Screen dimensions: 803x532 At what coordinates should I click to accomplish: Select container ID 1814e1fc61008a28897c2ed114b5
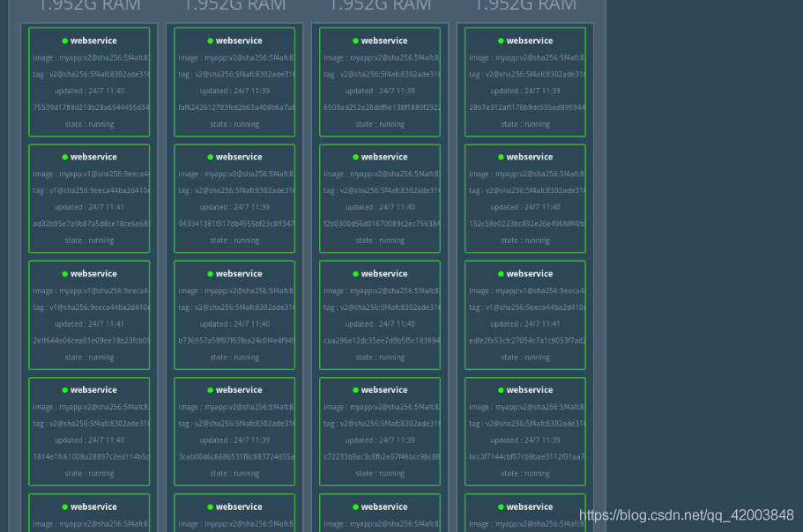(x=91, y=456)
